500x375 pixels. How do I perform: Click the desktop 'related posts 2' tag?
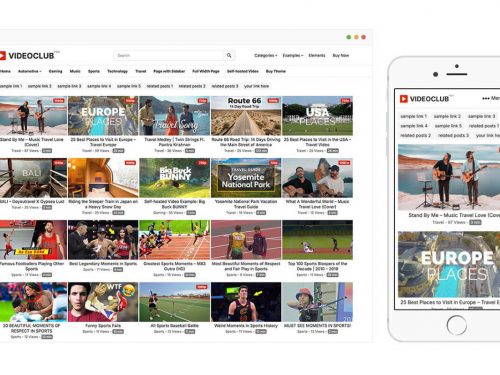192,86
